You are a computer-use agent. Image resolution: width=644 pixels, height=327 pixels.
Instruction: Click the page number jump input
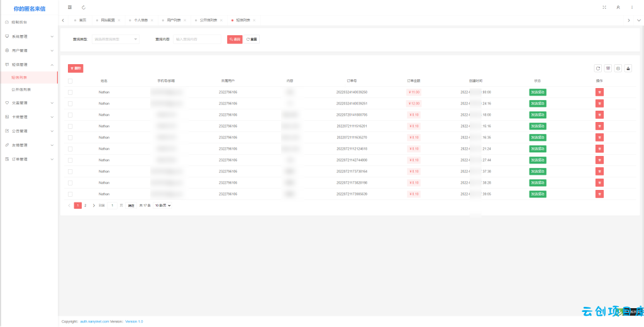[x=112, y=206]
